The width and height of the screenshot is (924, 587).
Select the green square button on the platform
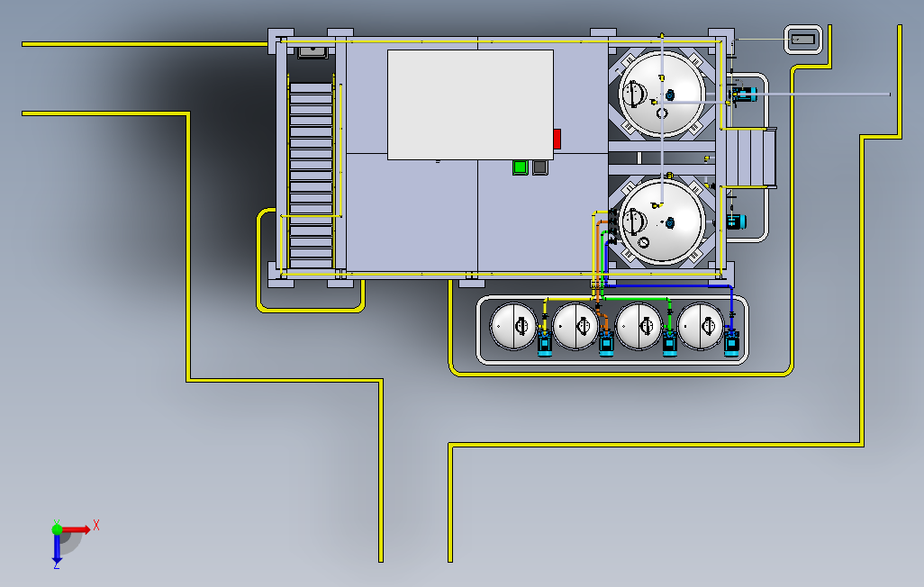(520, 167)
